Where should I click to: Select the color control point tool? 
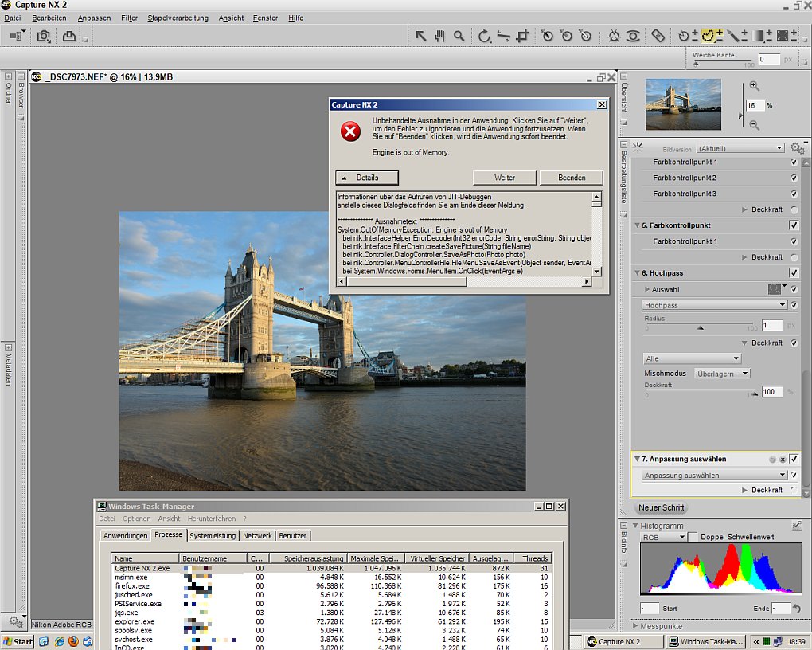[614, 36]
